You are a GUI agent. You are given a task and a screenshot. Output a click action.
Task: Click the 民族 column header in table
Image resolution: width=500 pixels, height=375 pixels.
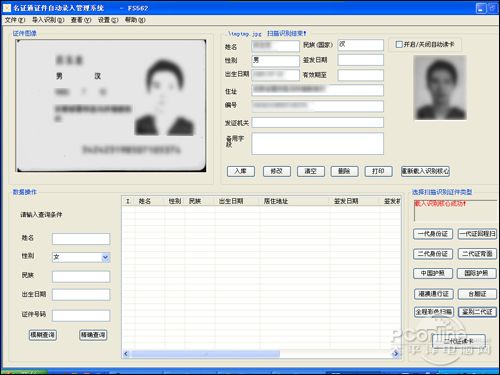tap(200, 201)
